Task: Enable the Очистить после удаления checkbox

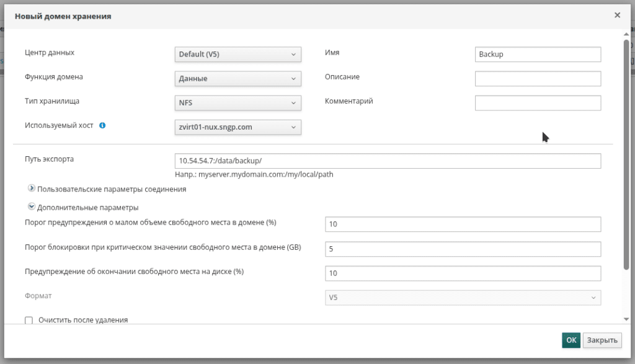Action: pos(29,321)
